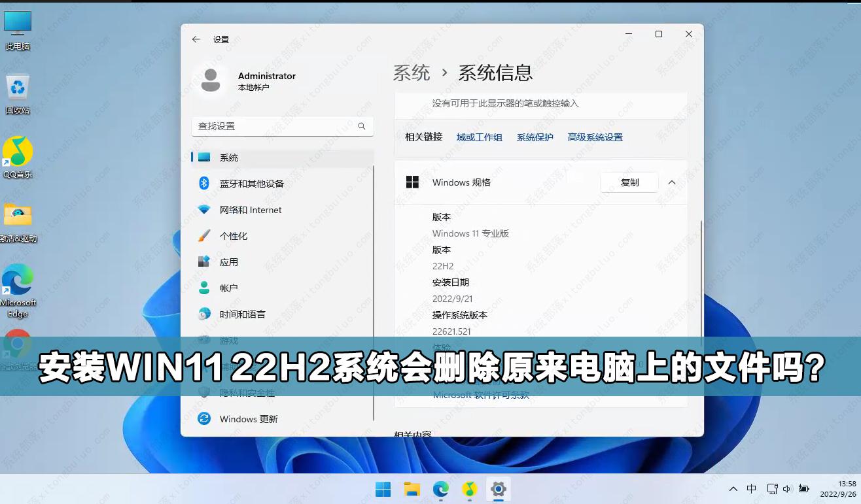Open 回收站 on the desktop
This screenshot has width=861, height=504.
click(18, 88)
